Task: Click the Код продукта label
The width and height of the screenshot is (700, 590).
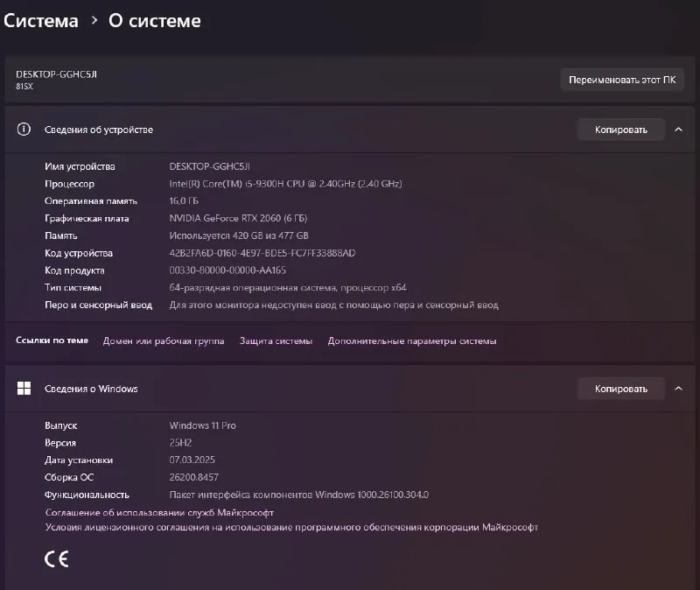Action: 74,270
